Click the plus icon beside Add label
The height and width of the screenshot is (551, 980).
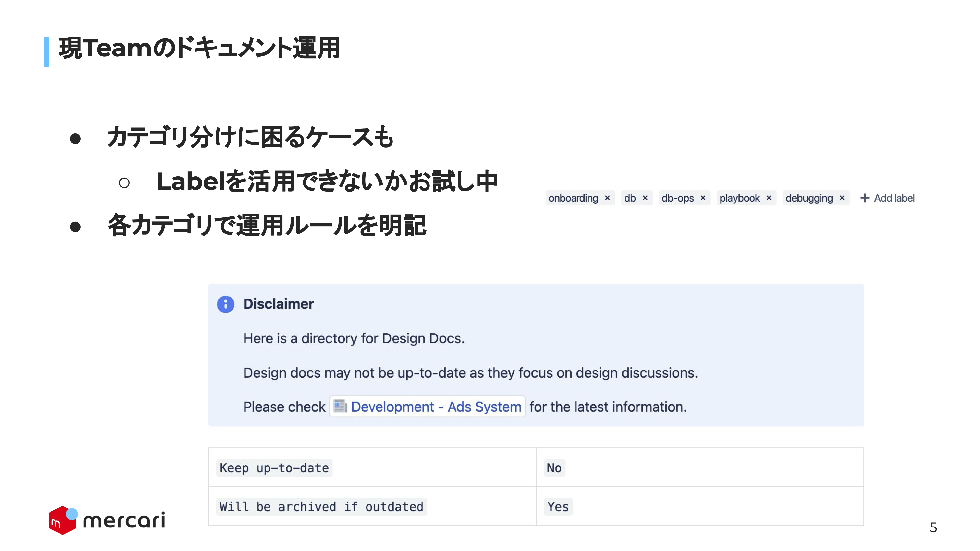[864, 198]
